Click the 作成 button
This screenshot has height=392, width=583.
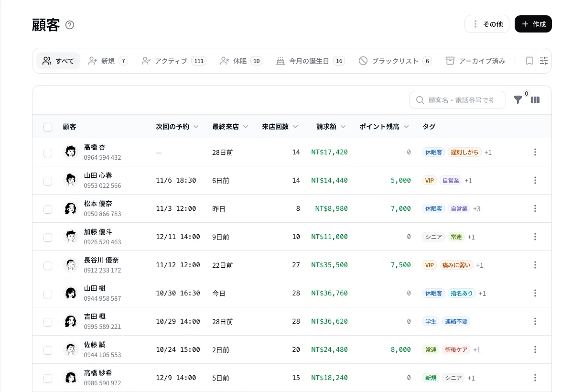(533, 24)
